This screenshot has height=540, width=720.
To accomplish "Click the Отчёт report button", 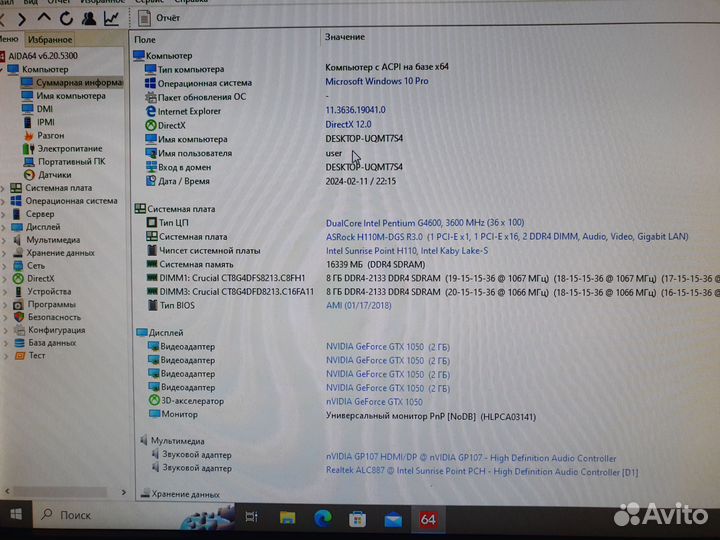I will click(159, 18).
